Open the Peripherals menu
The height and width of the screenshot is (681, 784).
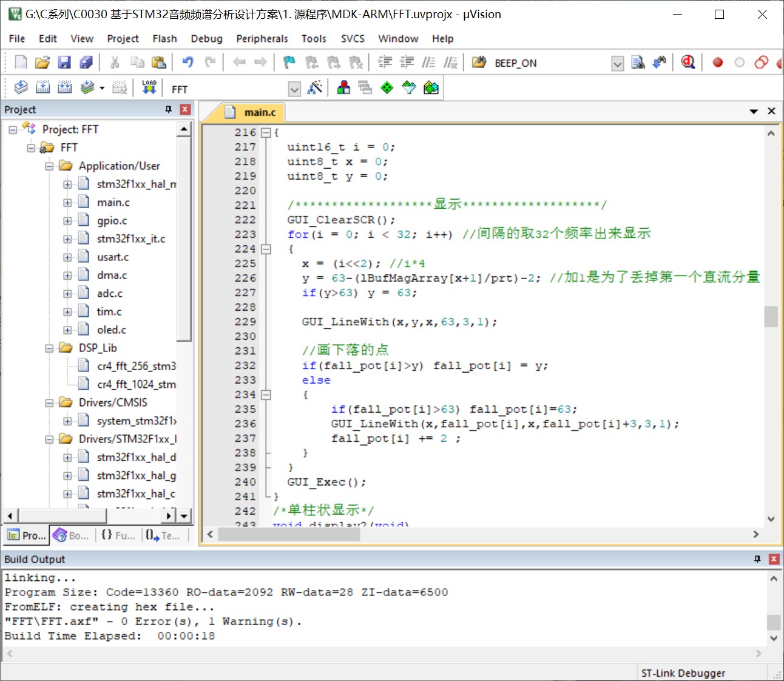tap(262, 38)
